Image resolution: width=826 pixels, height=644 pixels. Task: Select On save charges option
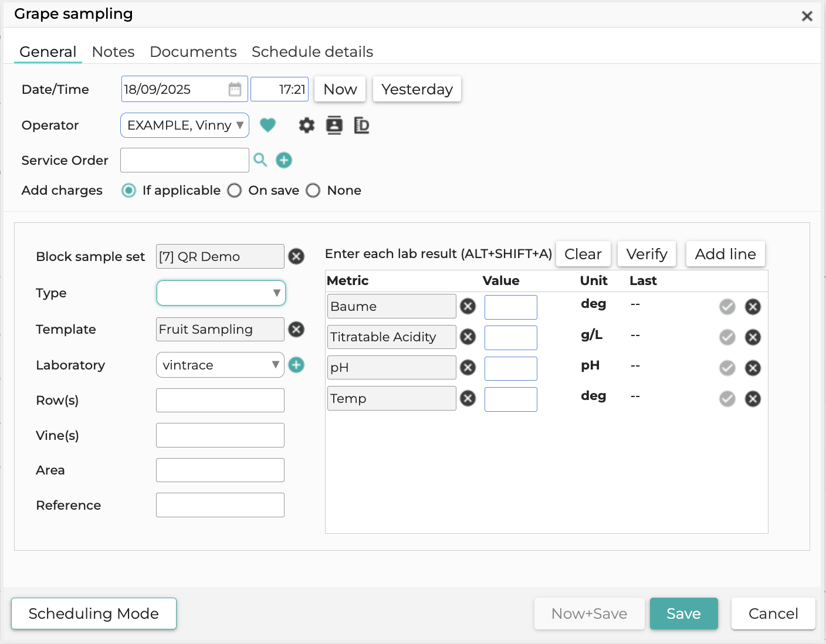pos(234,191)
